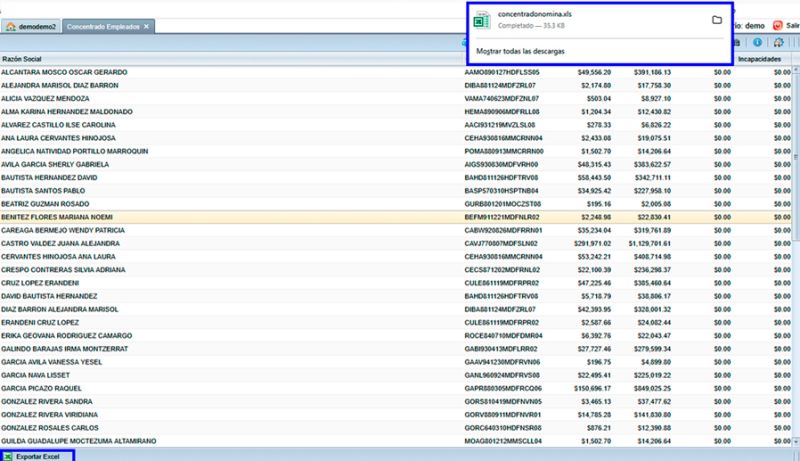Click amount cell $849,025.25
Image resolution: width=800 pixels, height=461 pixels.
click(653, 389)
